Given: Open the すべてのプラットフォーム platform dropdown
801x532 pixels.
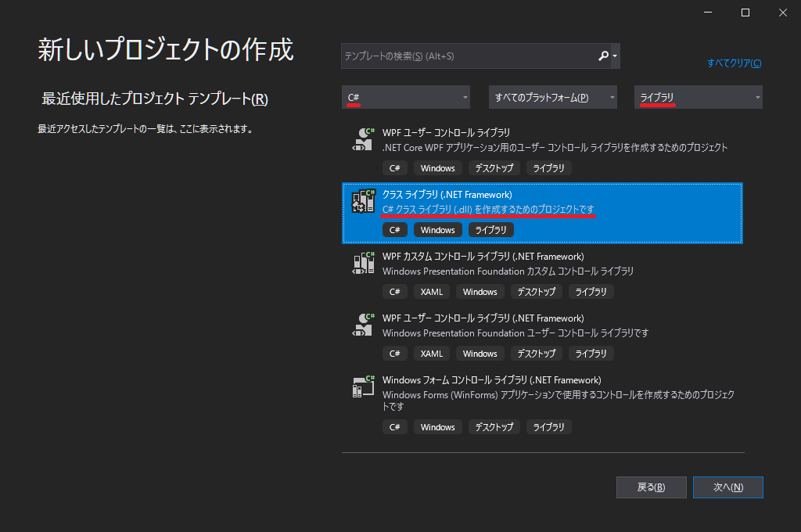Looking at the screenshot, I should [x=552, y=97].
